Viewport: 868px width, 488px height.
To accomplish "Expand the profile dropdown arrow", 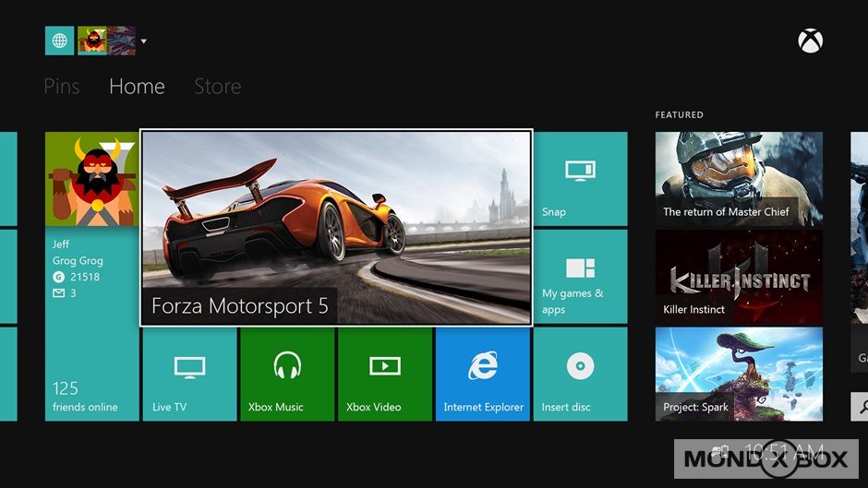I will pos(144,42).
